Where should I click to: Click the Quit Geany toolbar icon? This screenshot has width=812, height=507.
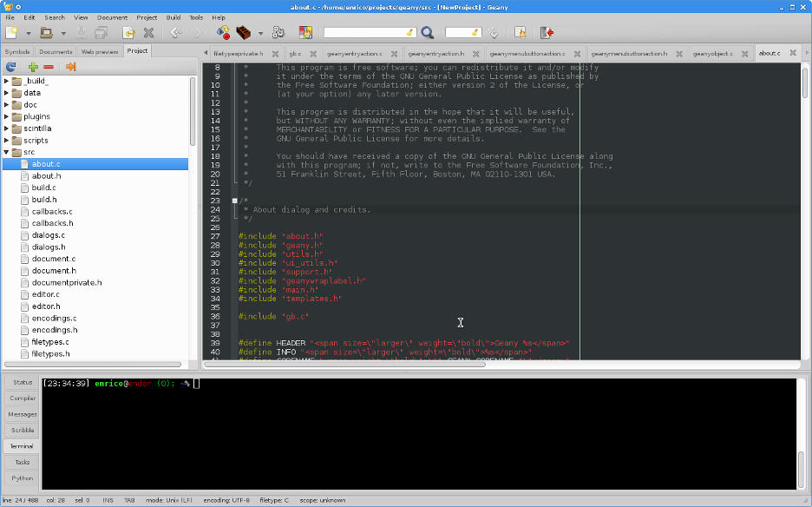pos(547,33)
